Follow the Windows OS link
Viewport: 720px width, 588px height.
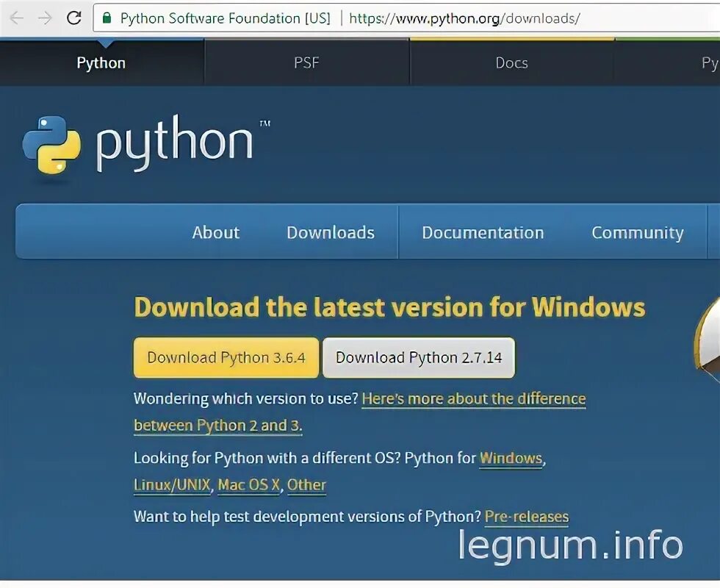click(511, 459)
